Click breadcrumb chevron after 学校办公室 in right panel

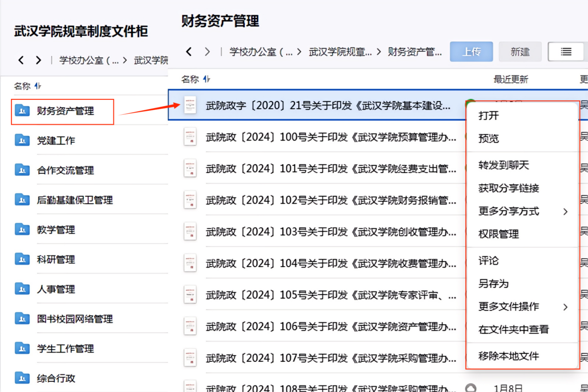(x=299, y=52)
